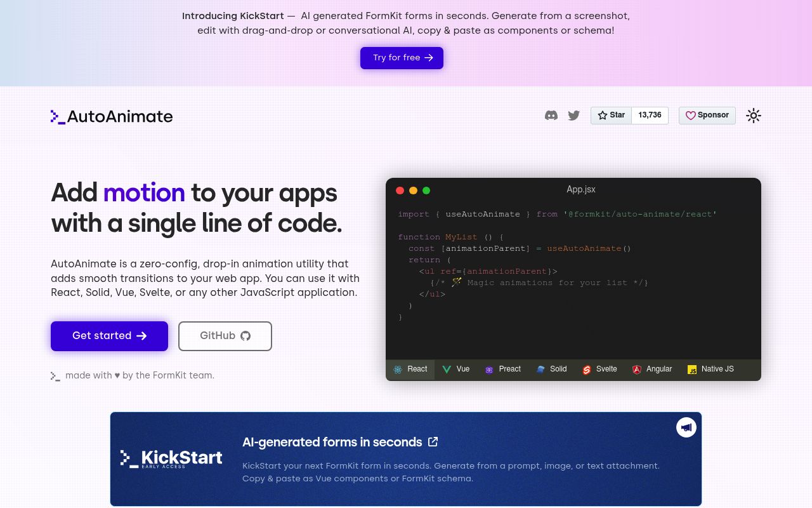Screen dimensions: 812x508
Task: Click the Sponsor heart button
Action: 707,116
